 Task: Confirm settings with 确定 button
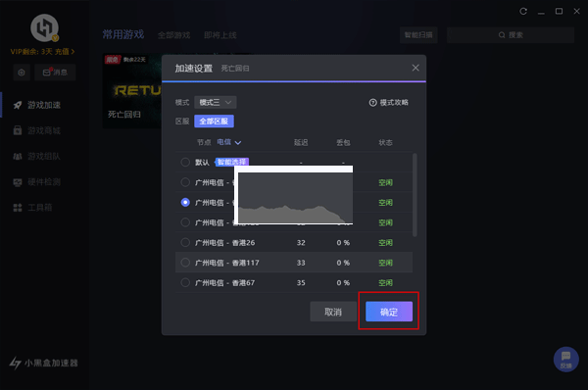click(x=389, y=312)
